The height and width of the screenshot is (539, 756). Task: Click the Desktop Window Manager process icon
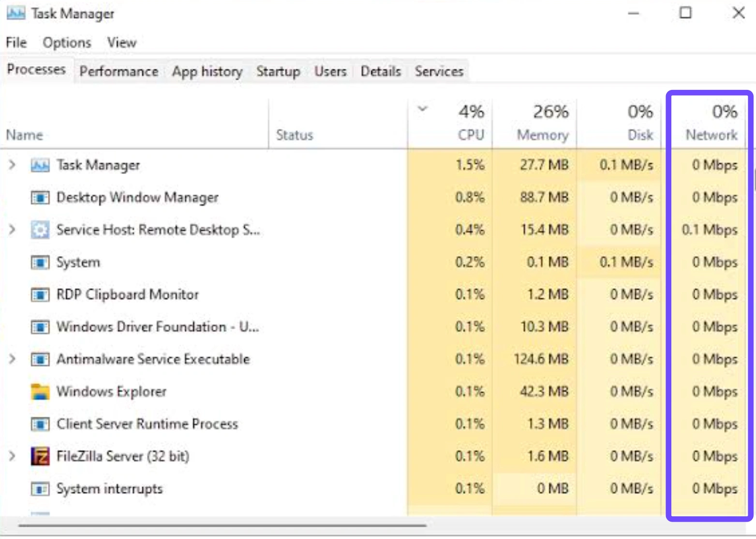point(40,198)
